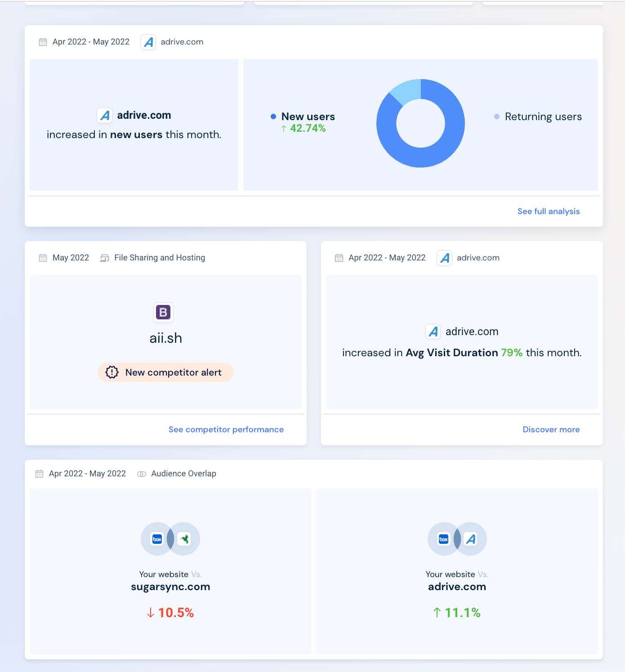625x672 pixels.
Task: Click bold adrive.com under Your website Vs.
Action: point(457,587)
